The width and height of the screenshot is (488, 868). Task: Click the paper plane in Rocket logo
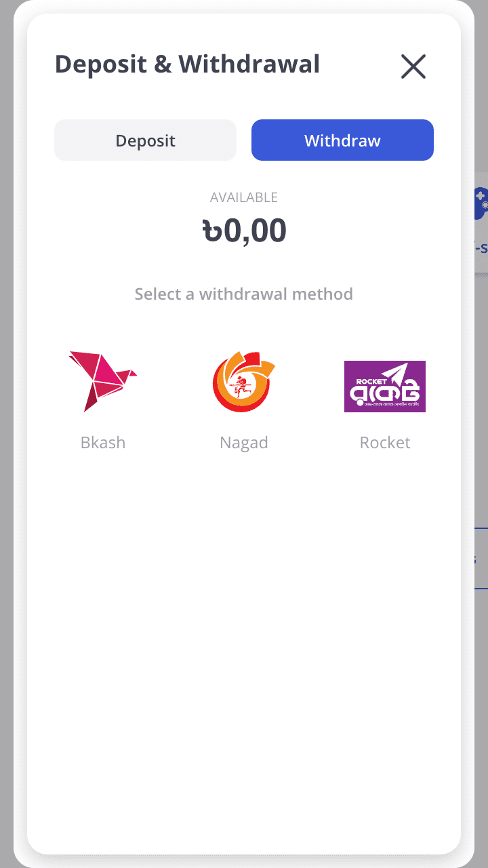click(407, 378)
